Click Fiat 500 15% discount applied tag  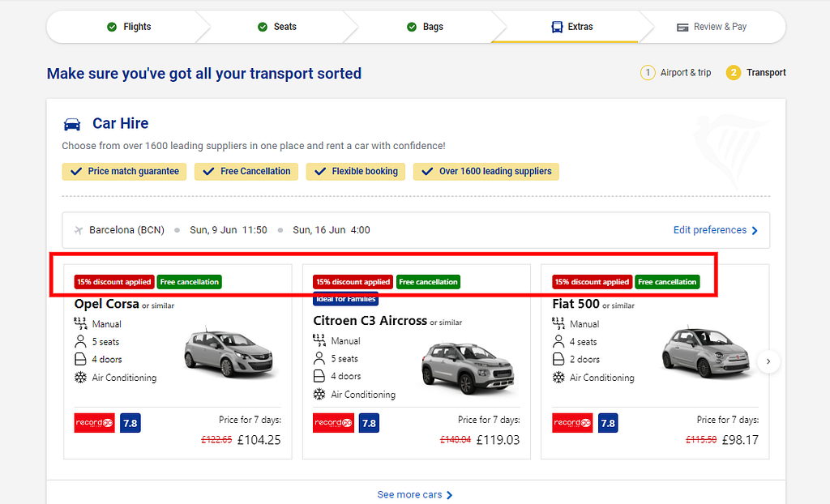(593, 282)
